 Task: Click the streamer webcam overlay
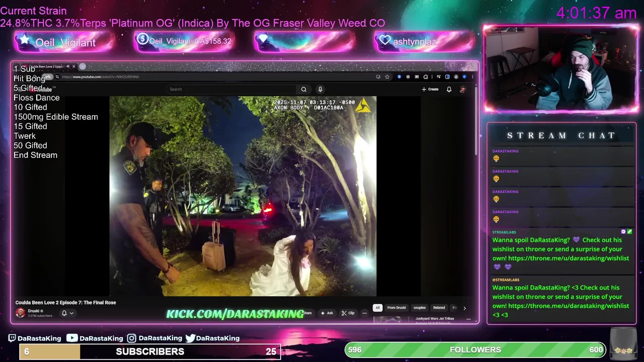tap(561, 69)
